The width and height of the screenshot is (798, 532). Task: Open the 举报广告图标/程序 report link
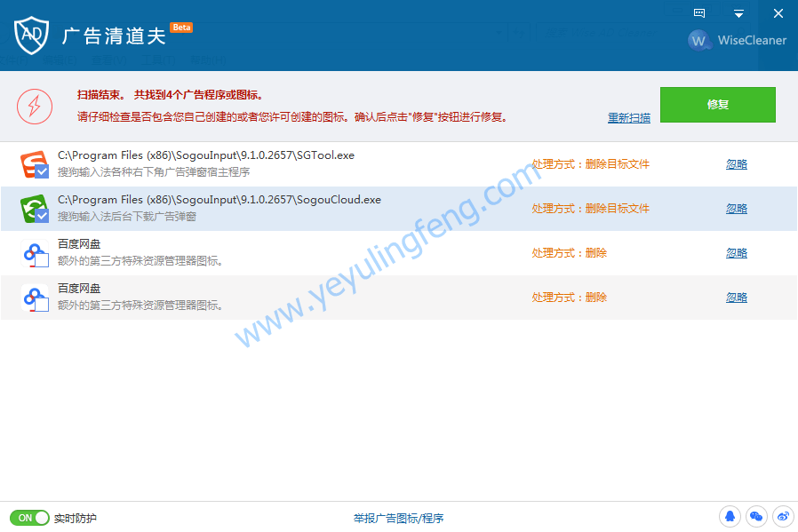click(398, 519)
